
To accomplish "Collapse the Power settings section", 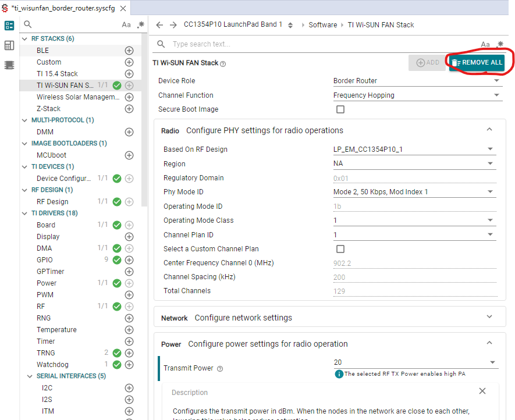I will coord(489,343).
